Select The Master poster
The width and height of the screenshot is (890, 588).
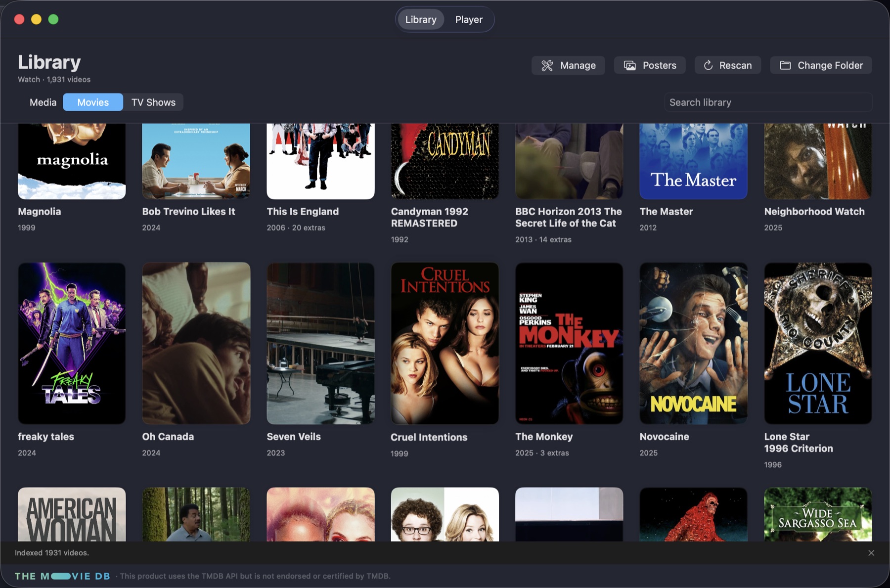pyautogui.click(x=694, y=161)
